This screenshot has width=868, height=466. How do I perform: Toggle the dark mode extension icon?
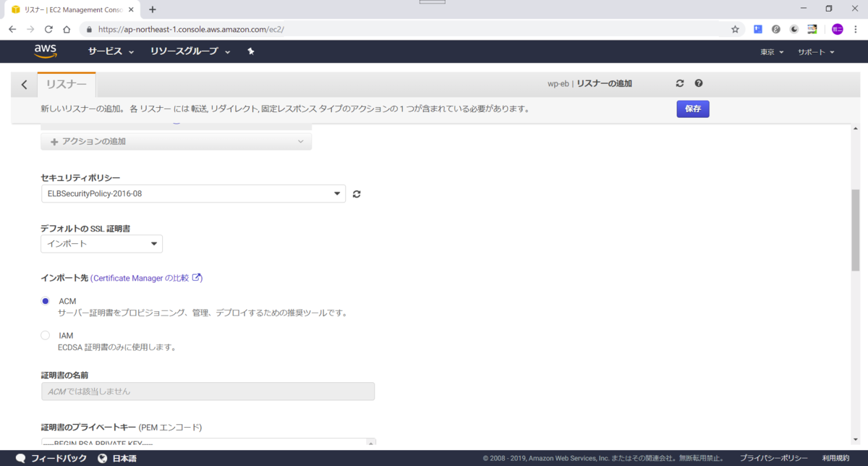coord(793,29)
